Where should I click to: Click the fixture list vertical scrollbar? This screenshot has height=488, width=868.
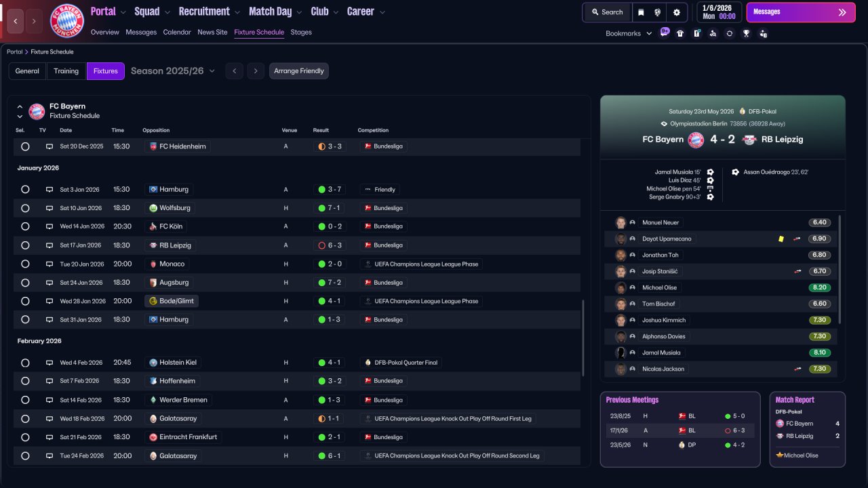(583, 338)
